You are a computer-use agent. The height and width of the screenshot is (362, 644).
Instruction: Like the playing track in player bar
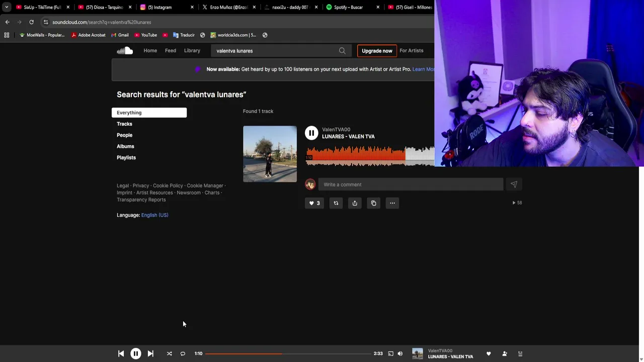tap(489, 353)
